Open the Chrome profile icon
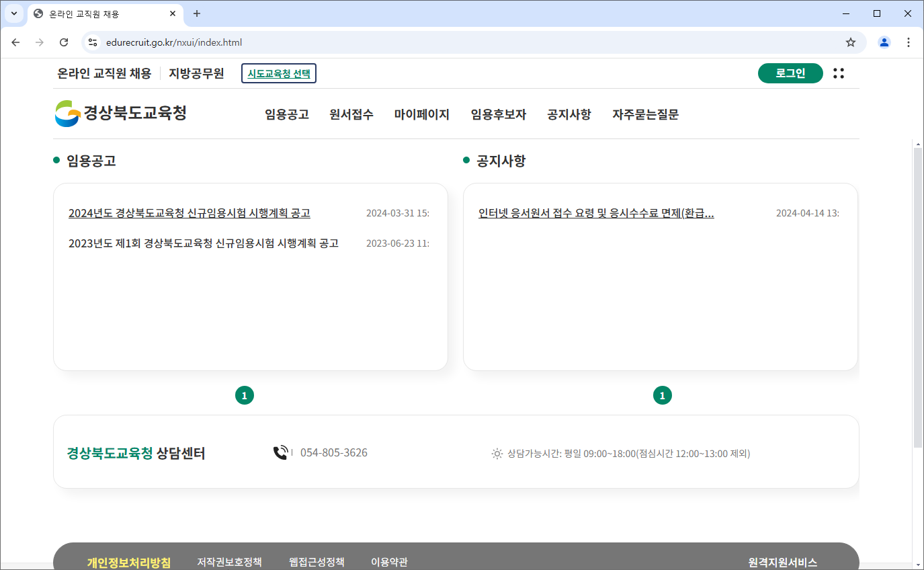The width and height of the screenshot is (924, 570). 884,42
